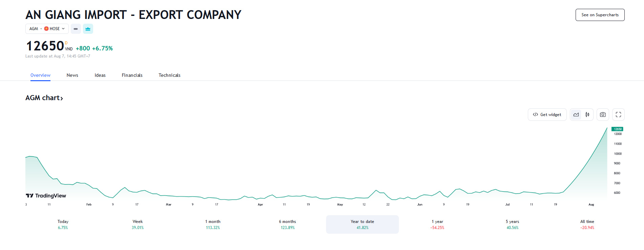This screenshot has height=250, width=644.
Task: Select the 5 years time range
Action: click(x=512, y=224)
